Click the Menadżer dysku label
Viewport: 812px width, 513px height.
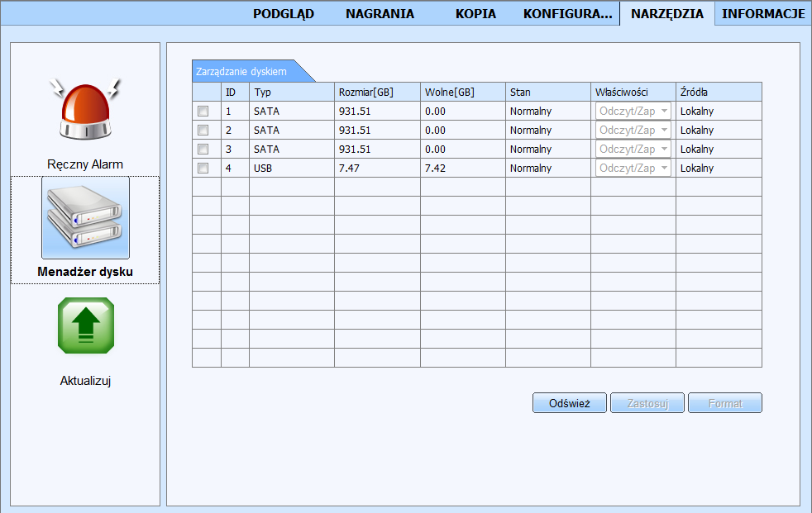[x=85, y=272]
